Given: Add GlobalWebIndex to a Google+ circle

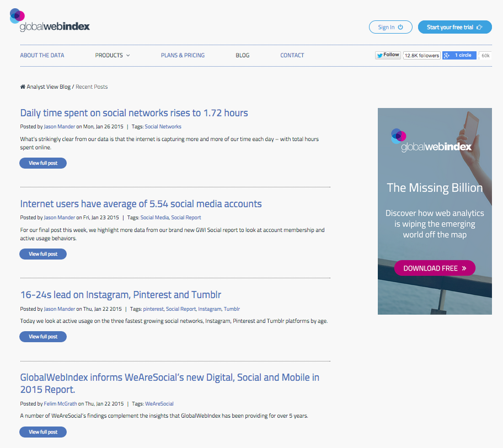Looking at the screenshot, I should [x=459, y=55].
